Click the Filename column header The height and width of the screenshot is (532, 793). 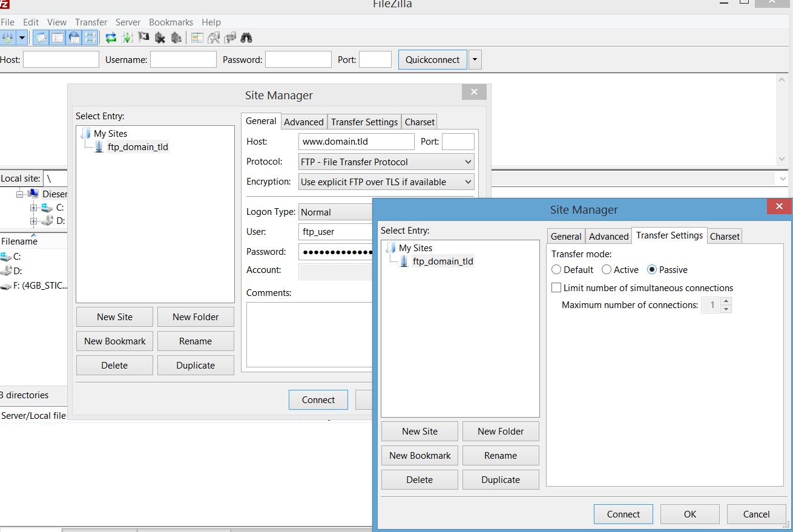pyautogui.click(x=33, y=241)
